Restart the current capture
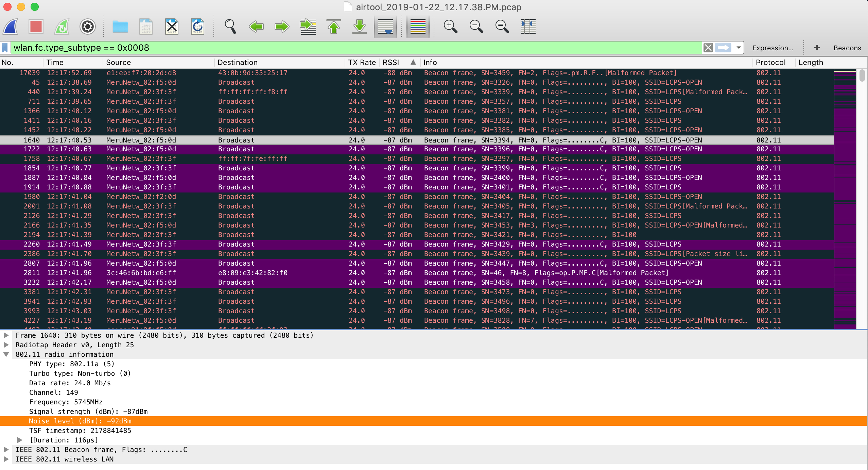 click(62, 27)
